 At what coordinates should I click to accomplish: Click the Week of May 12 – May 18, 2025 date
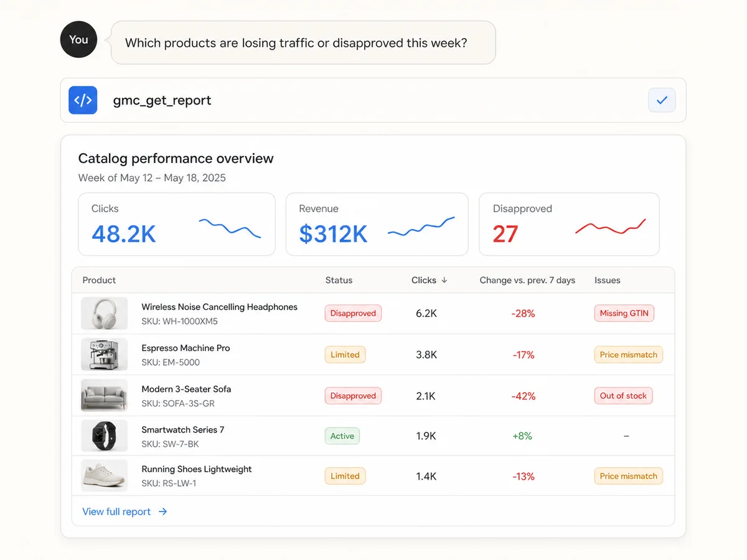(152, 178)
